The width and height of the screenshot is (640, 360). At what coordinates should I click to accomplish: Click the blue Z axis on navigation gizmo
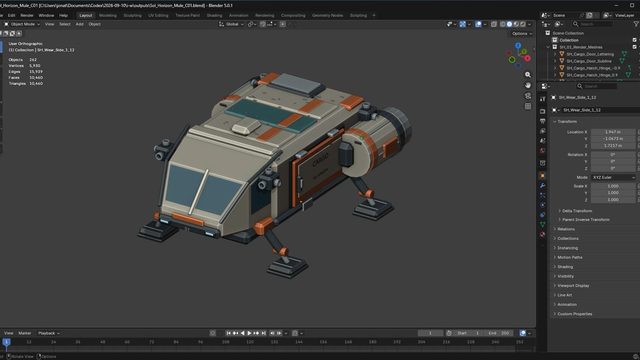(x=518, y=46)
